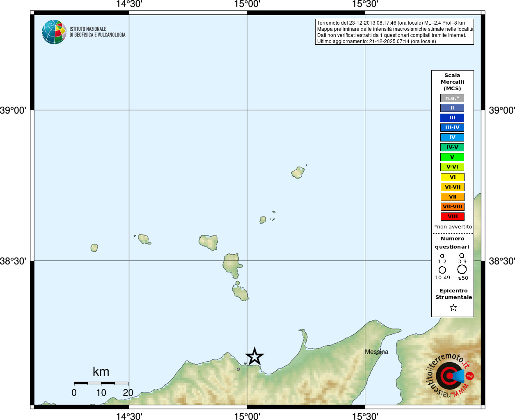Image resolution: width=515 pixels, height=420 pixels.
Task: Select the red VIII intensity swatch
Action: pyautogui.click(x=453, y=217)
